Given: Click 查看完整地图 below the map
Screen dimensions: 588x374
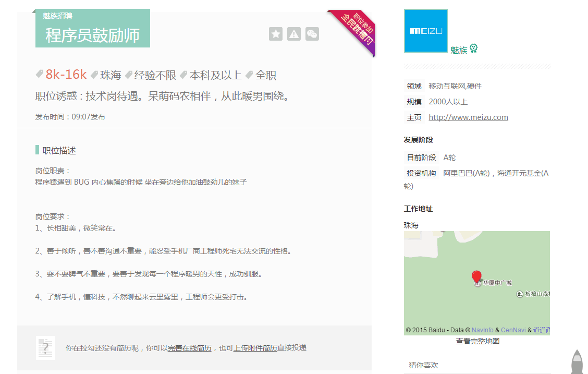Looking at the screenshot, I should pyautogui.click(x=477, y=341).
